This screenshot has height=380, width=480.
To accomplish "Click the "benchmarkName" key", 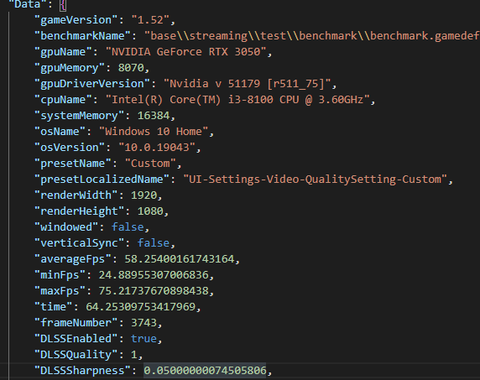I will click(x=82, y=36).
